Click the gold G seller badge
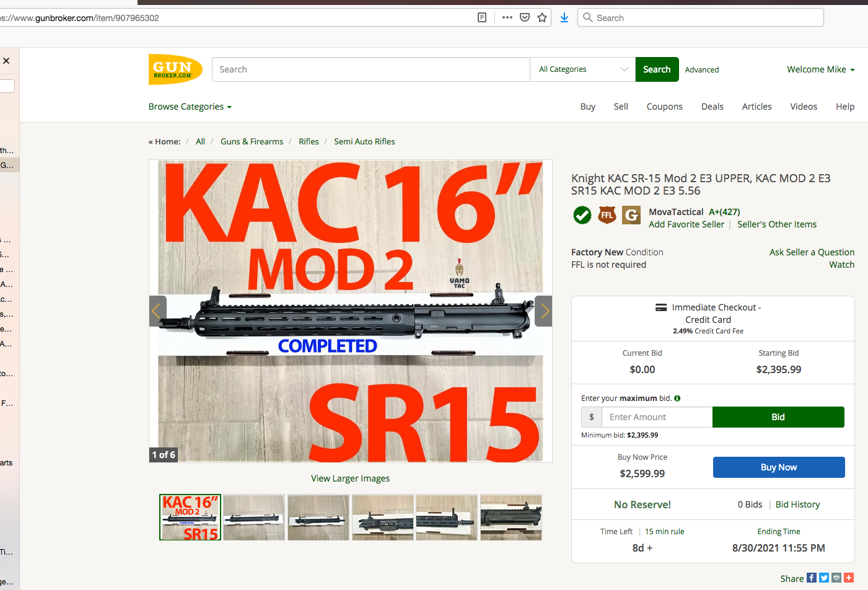Screen dimensions: 868x590 pos(631,215)
